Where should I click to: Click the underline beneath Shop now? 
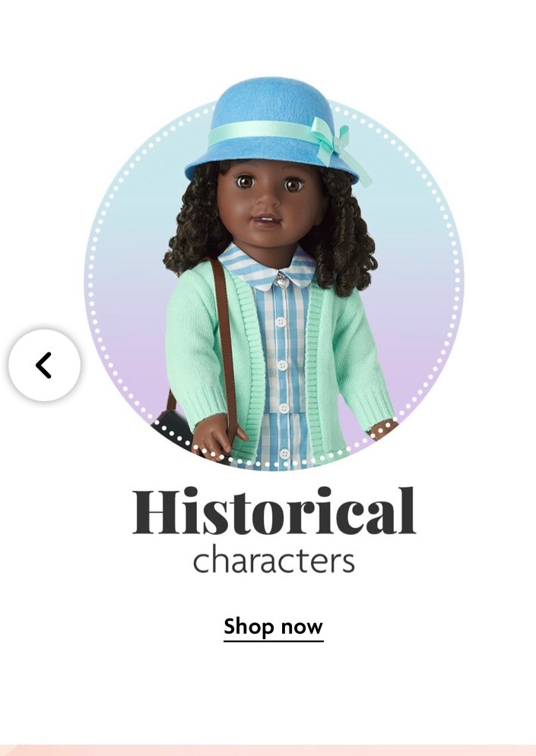point(273,641)
